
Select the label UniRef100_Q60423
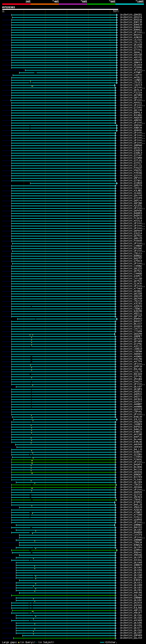point(131,148)
